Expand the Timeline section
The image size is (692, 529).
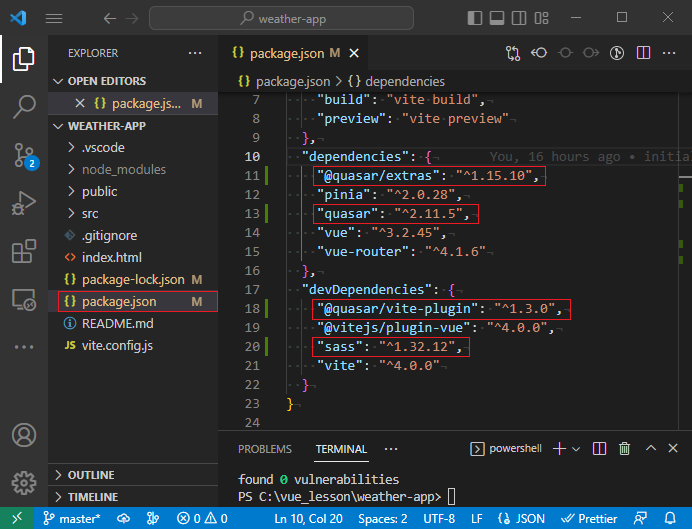133,497
